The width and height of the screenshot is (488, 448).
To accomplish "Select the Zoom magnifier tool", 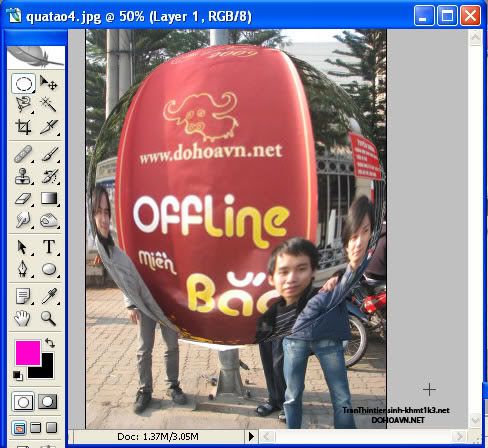I will 48,318.
